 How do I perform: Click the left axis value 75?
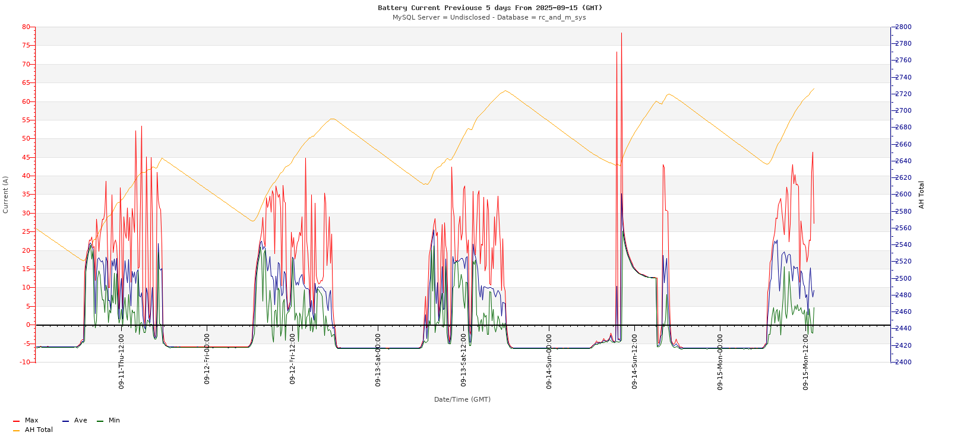tap(26, 45)
